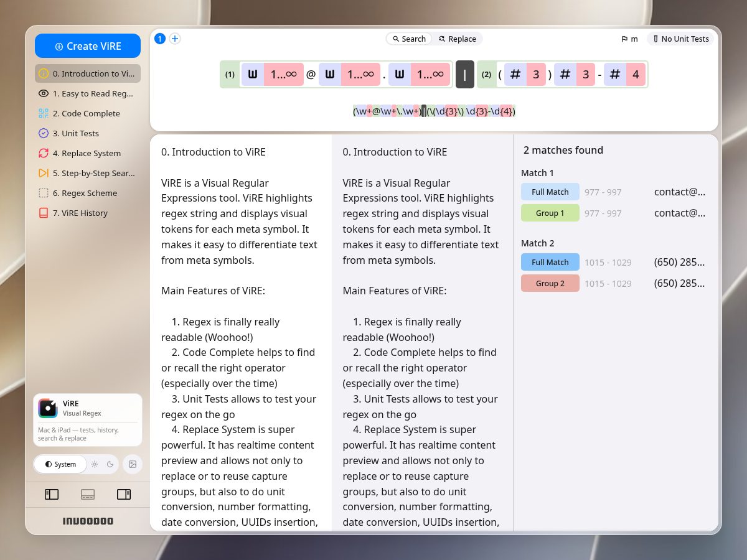The width and height of the screenshot is (747, 560).
Task: Open the Code Complete item
Action: click(x=88, y=113)
